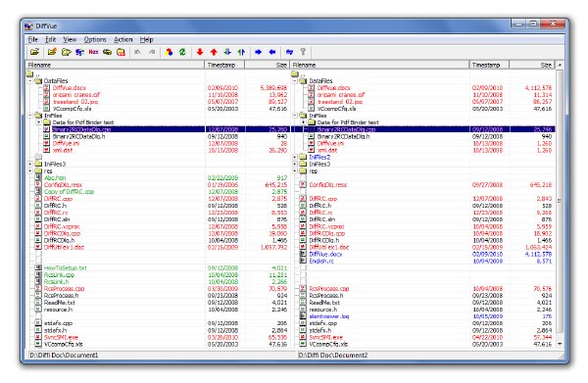The width and height of the screenshot is (588, 383).
Task: Sort right pane by Timestamp column header
Action: coord(489,65)
